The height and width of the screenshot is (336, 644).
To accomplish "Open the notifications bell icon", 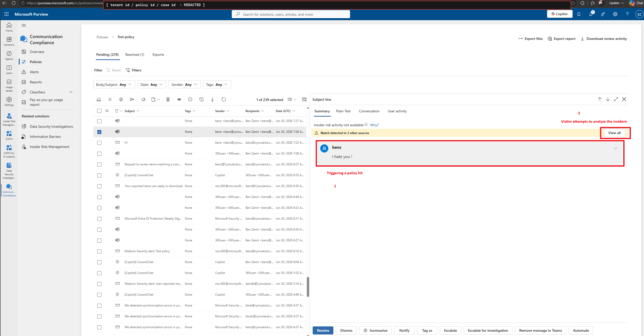I will pos(579,14).
